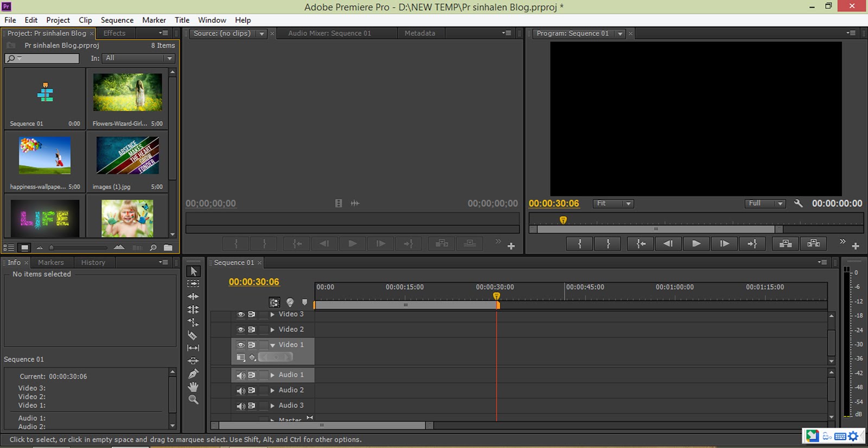Open Program monitor settings wrench

click(x=798, y=203)
